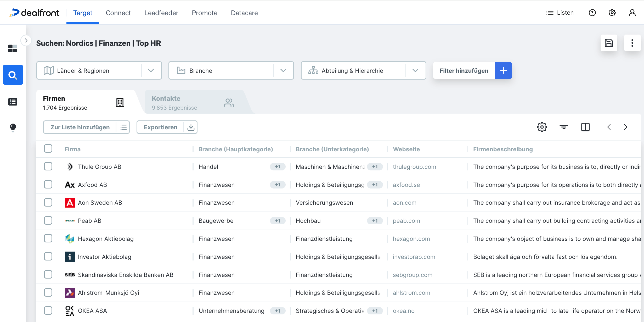Open the help question mark icon
644x322 pixels.
592,13
